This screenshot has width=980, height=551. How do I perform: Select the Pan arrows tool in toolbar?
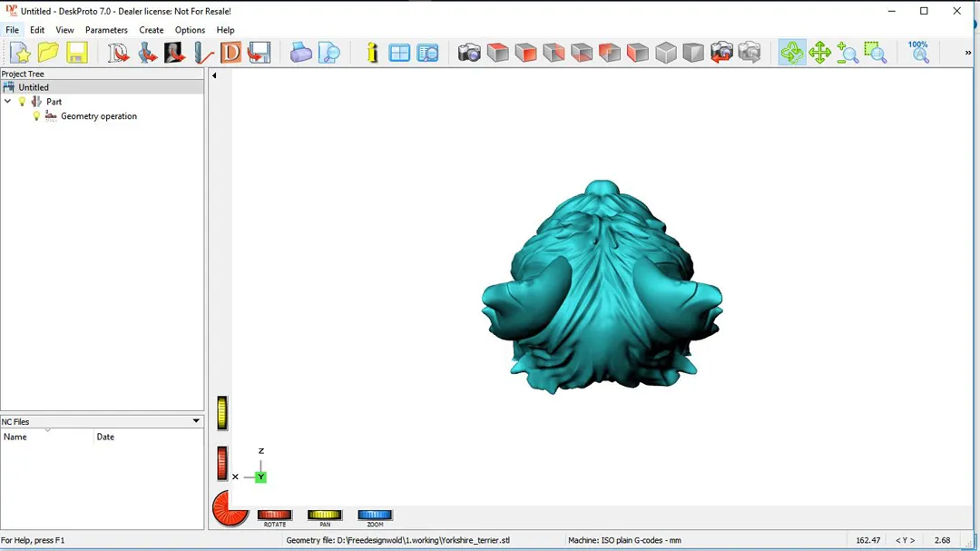[x=820, y=53]
